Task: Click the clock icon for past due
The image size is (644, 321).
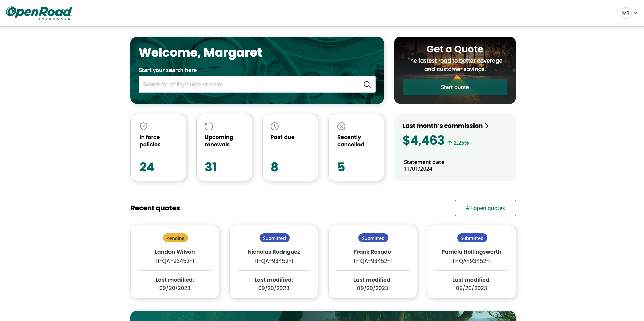Action: 275,126
